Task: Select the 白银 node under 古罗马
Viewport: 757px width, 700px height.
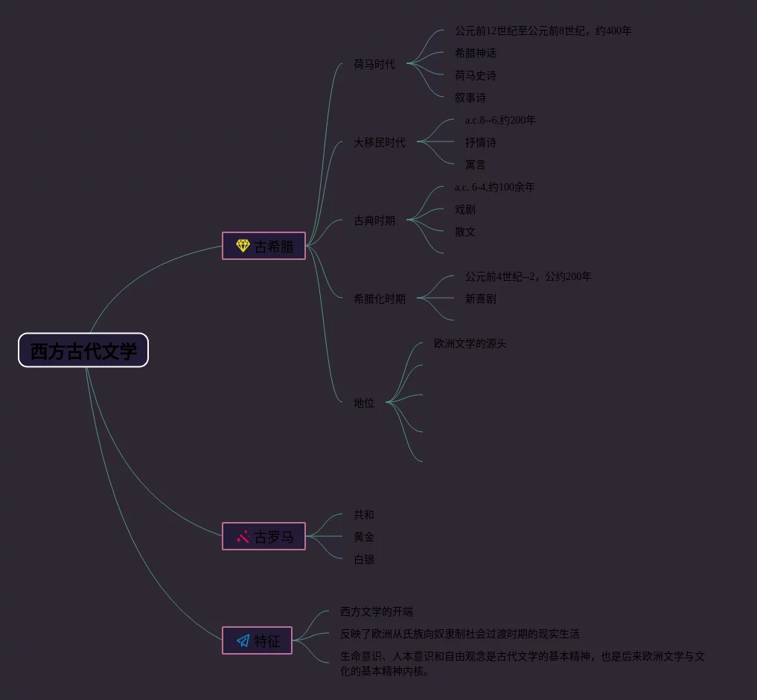Action: [x=364, y=559]
